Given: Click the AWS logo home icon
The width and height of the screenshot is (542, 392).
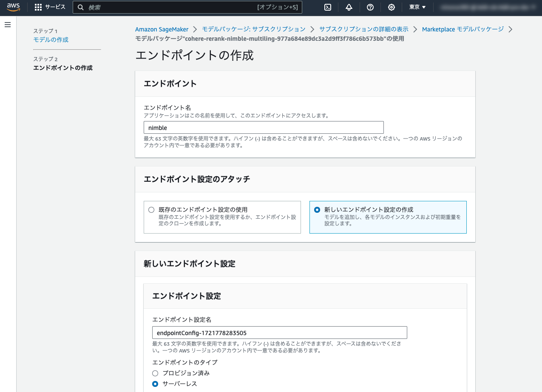Looking at the screenshot, I should tap(14, 7).
